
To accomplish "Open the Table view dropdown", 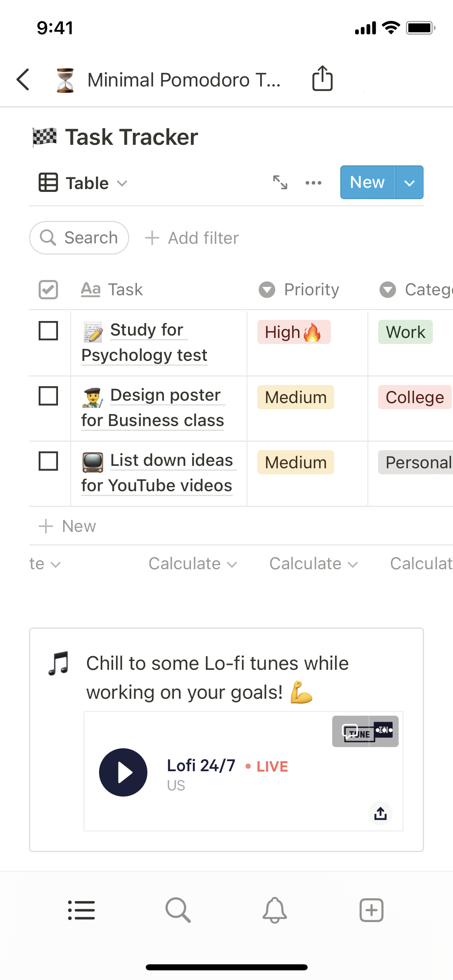I will (x=83, y=183).
